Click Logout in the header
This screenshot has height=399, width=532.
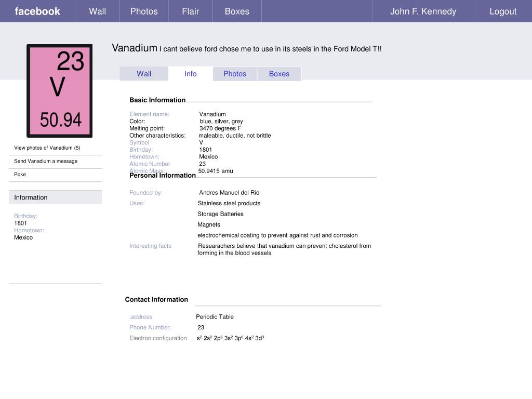click(x=503, y=11)
